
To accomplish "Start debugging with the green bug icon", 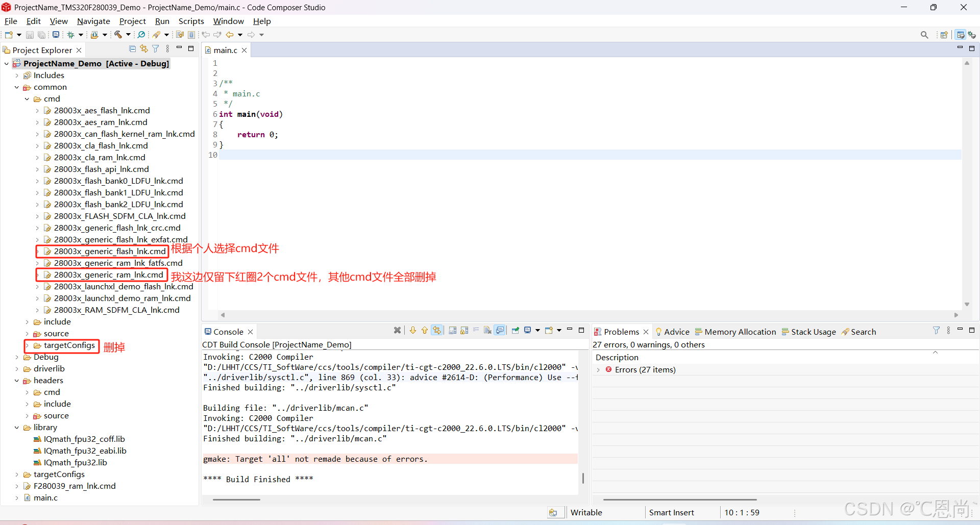I will point(71,35).
